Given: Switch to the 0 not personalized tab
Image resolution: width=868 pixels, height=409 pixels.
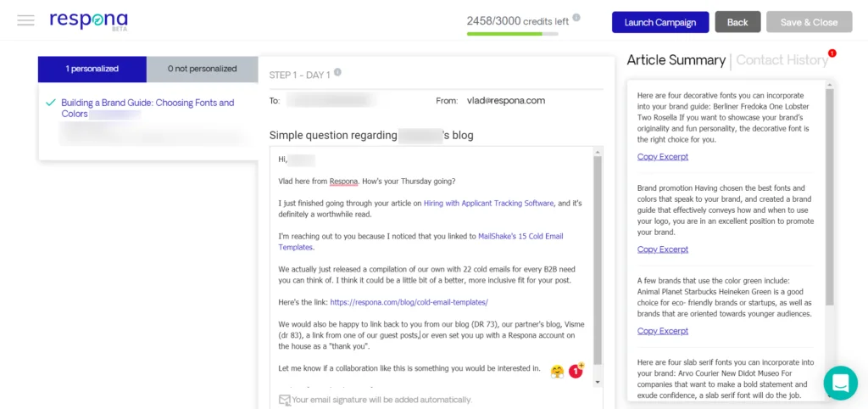Looking at the screenshot, I should [x=202, y=70].
